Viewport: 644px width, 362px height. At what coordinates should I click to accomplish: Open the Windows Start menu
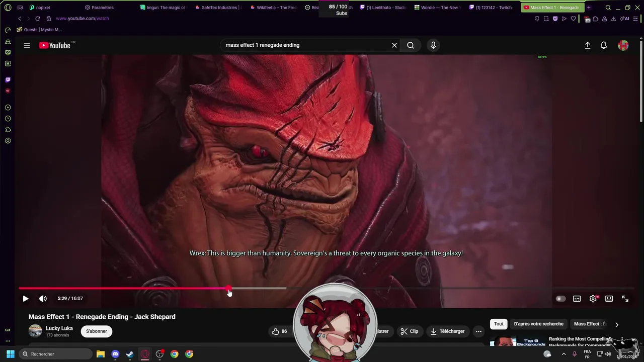click(x=10, y=354)
